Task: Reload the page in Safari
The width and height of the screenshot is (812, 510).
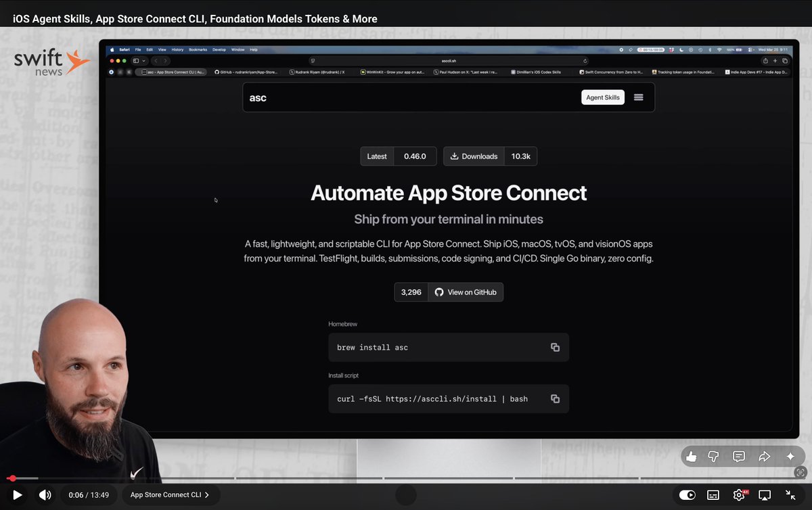Action: pyautogui.click(x=585, y=60)
